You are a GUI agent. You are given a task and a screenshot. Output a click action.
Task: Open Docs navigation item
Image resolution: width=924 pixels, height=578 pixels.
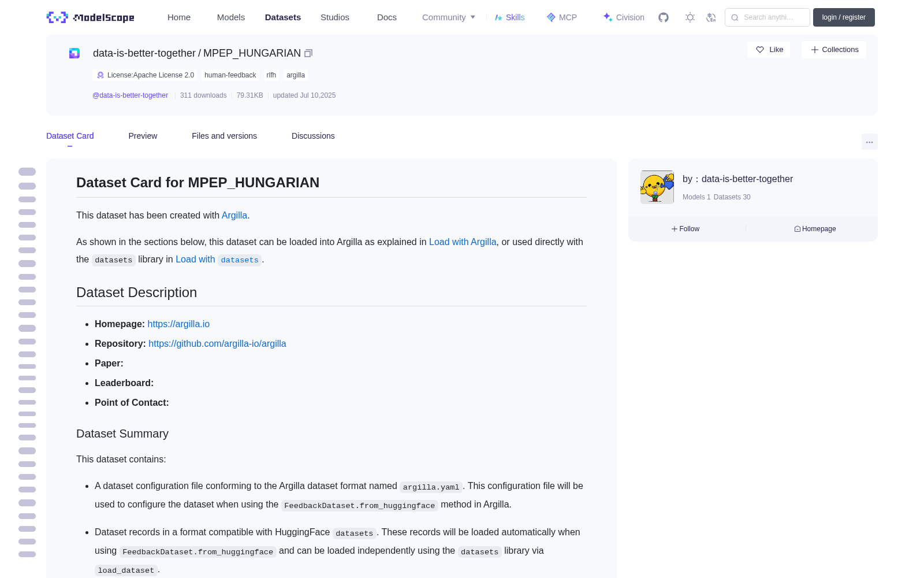click(387, 17)
